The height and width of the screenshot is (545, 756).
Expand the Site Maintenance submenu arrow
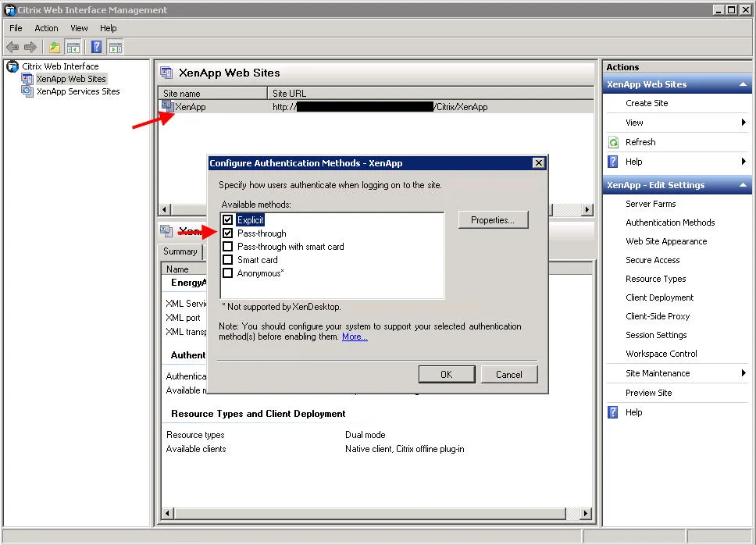point(744,373)
